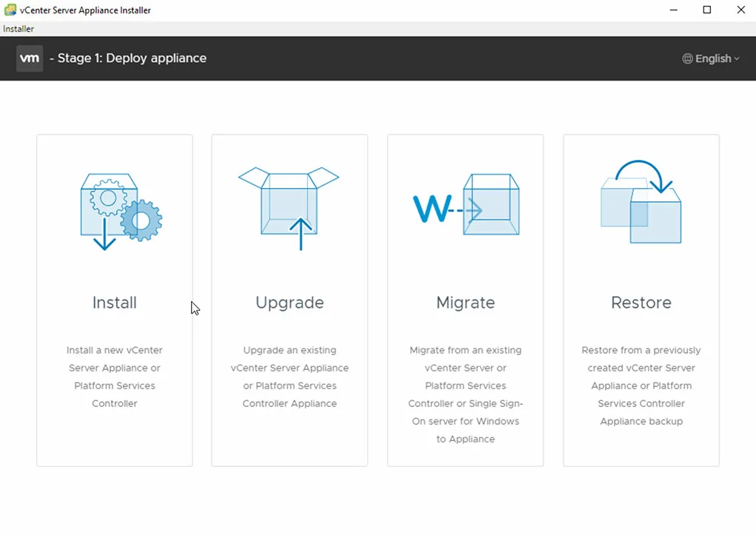Maximize the installer window

pyautogui.click(x=707, y=10)
